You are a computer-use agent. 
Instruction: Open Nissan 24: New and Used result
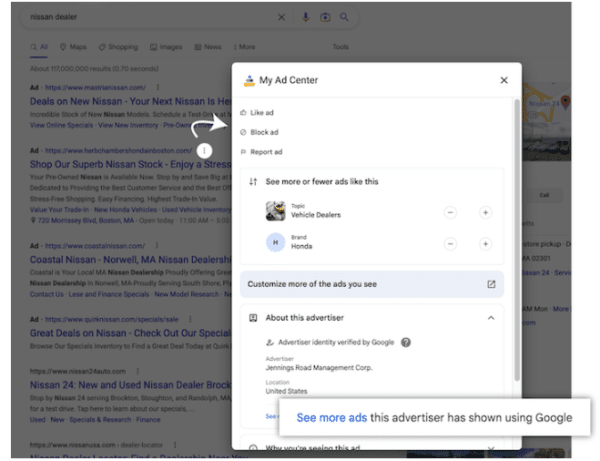point(130,385)
